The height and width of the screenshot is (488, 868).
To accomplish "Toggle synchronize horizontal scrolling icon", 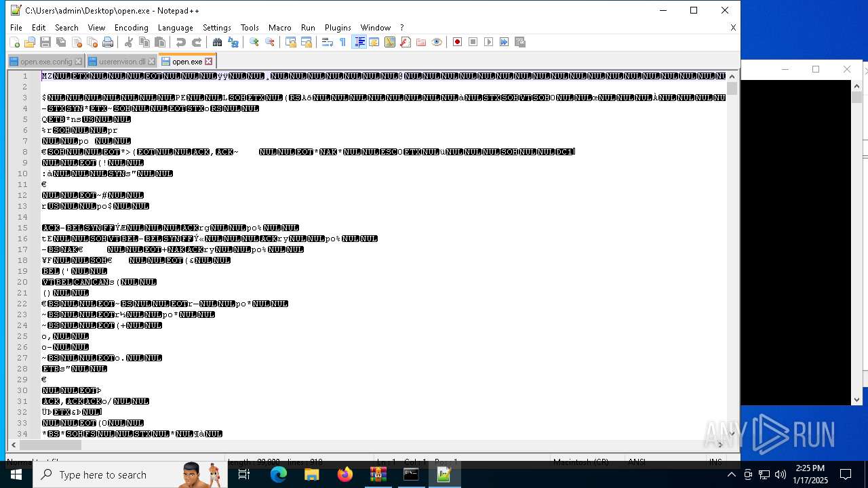I will 307,42.
